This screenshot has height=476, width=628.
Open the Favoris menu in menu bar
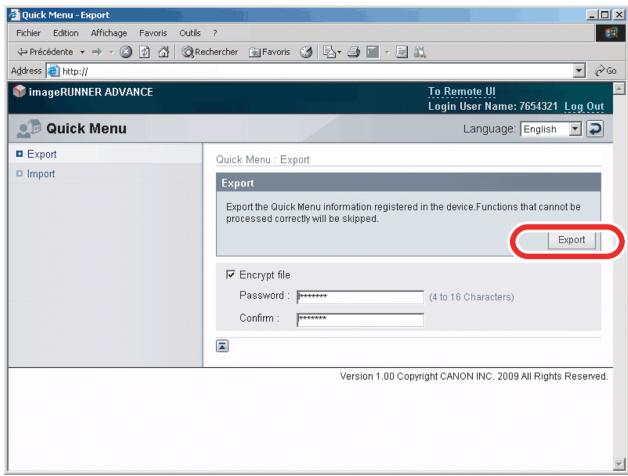point(153,33)
